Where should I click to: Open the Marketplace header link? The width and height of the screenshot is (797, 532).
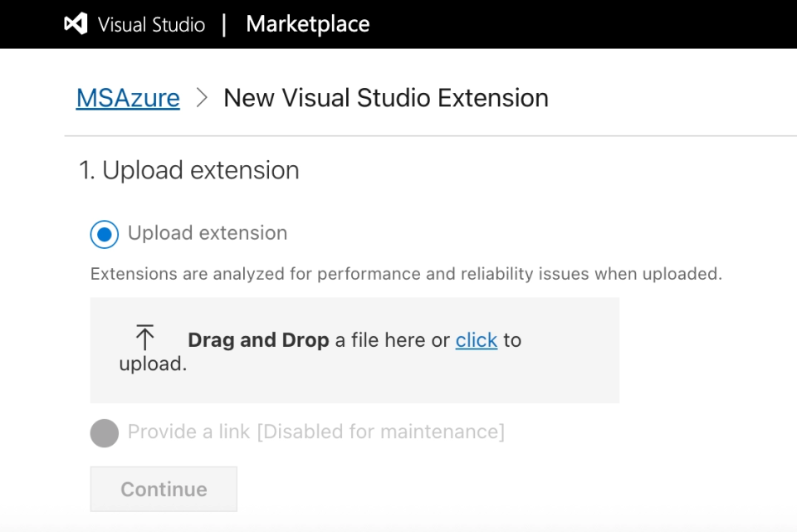coord(307,24)
